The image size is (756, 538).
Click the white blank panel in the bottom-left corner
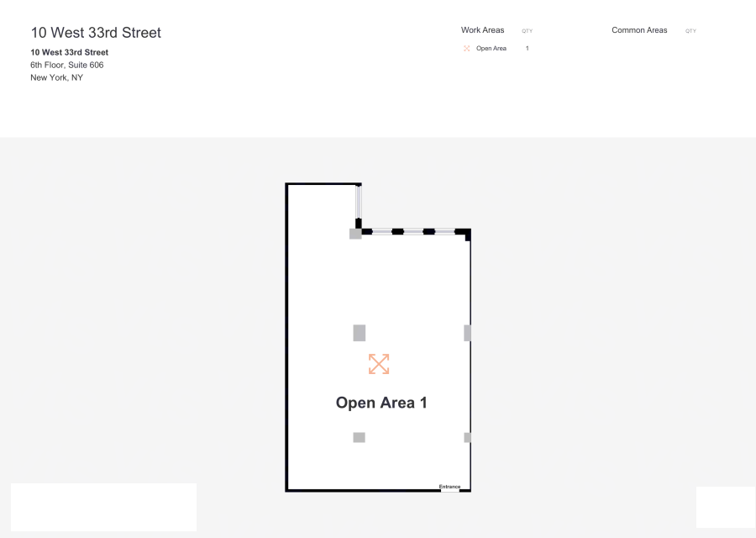click(103, 507)
